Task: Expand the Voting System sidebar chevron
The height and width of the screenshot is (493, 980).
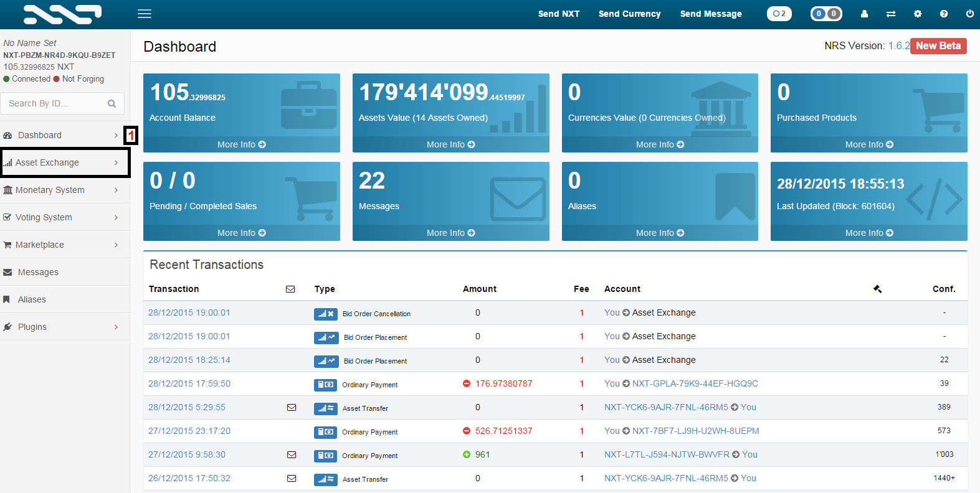Action: (x=116, y=217)
